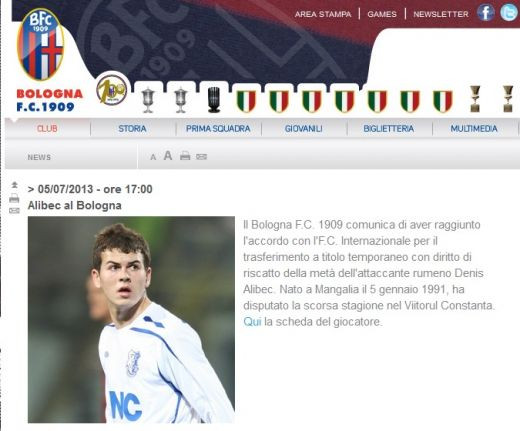Follow the Qui link to the player profile
The width and height of the screenshot is (520, 431).
pyautogui.click(x=252, y=322)
